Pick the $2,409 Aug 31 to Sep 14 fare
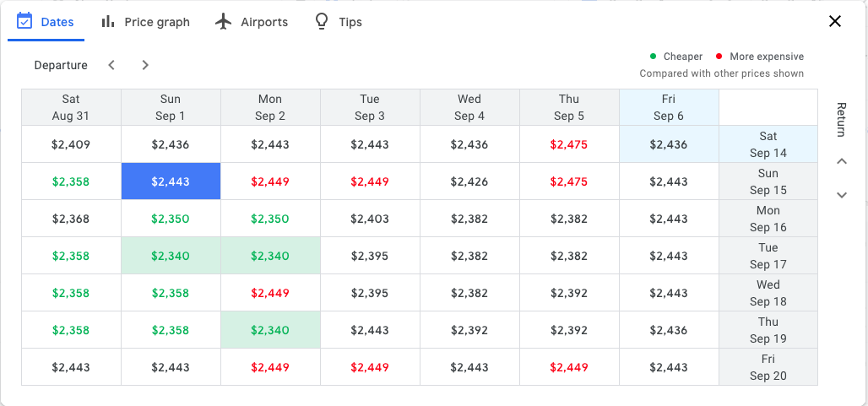 pyautogui.click(x=71, y=144)
